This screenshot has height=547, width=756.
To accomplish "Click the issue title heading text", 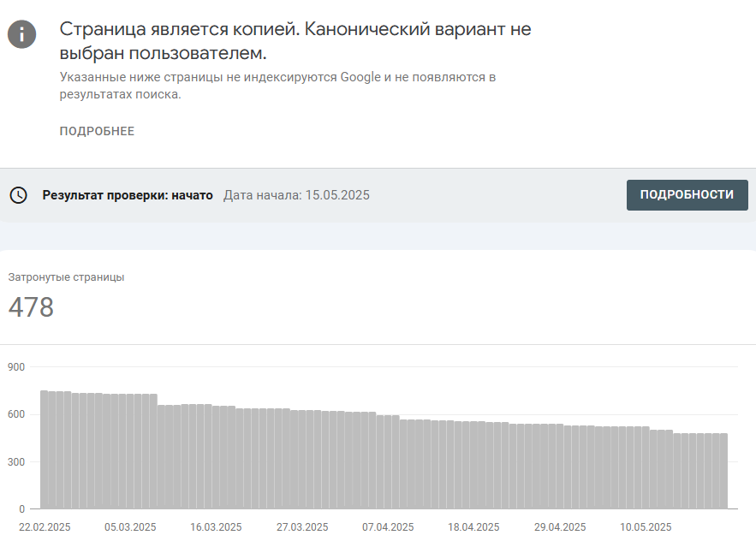I will pyautogui.click(x=295, y=41).
